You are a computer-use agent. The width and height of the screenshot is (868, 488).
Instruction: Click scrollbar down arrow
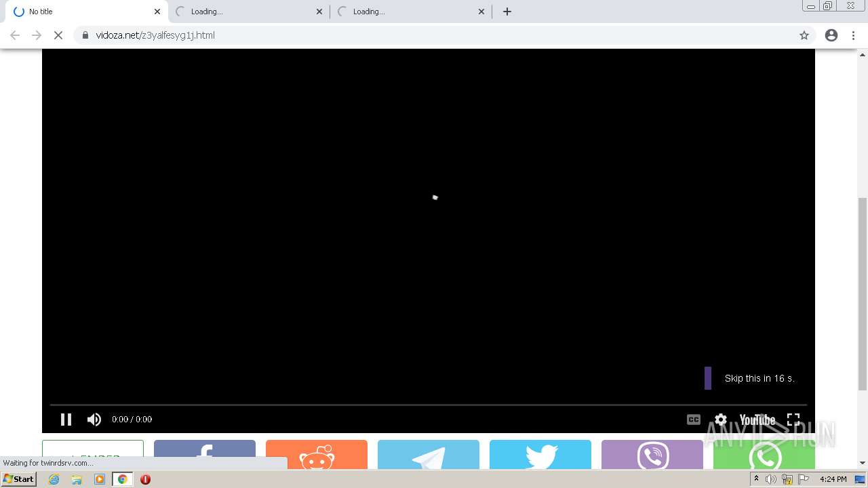(862, 464)
